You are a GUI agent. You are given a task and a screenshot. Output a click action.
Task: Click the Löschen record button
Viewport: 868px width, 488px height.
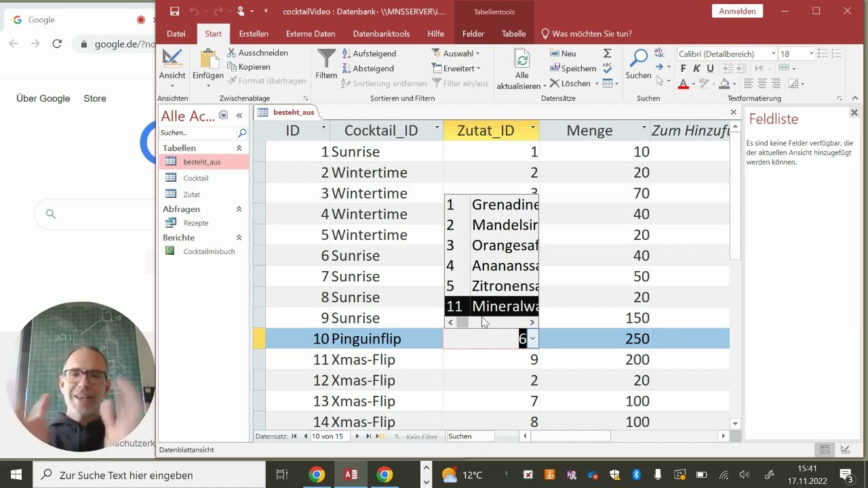tap(570, 83)
